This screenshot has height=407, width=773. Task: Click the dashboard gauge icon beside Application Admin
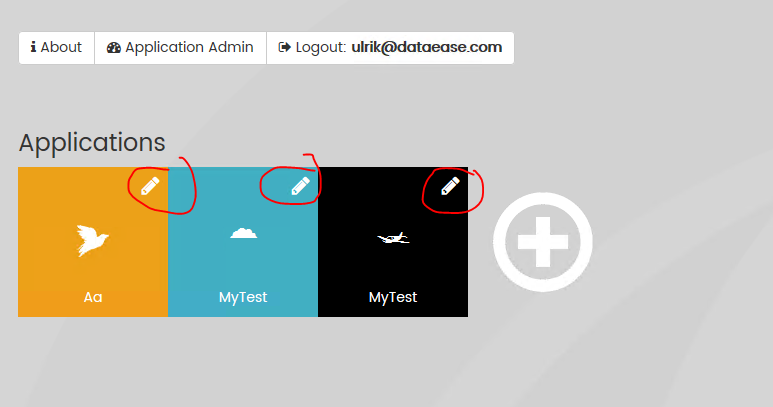pos(114,47)
